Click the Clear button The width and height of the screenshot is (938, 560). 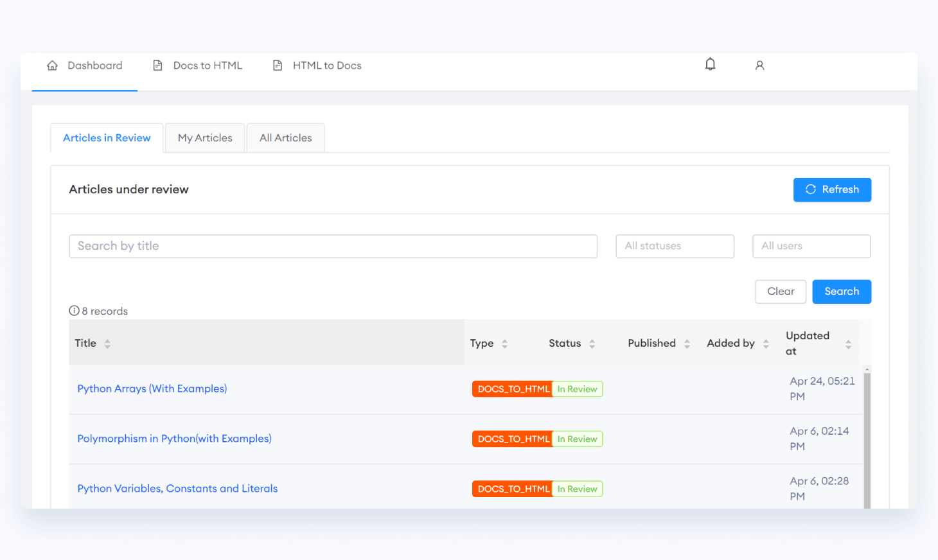781,292
